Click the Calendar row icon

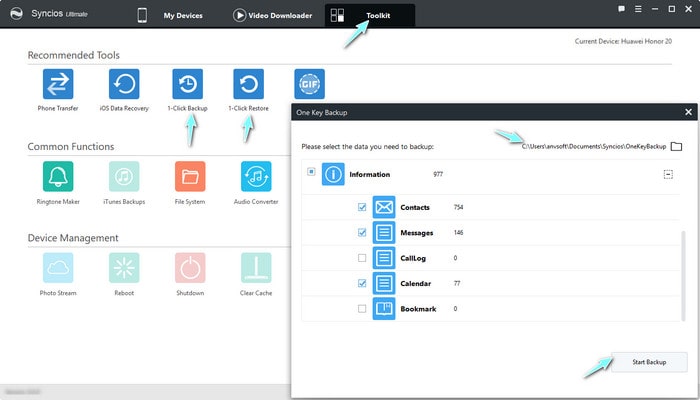click(x=384, y=283)
